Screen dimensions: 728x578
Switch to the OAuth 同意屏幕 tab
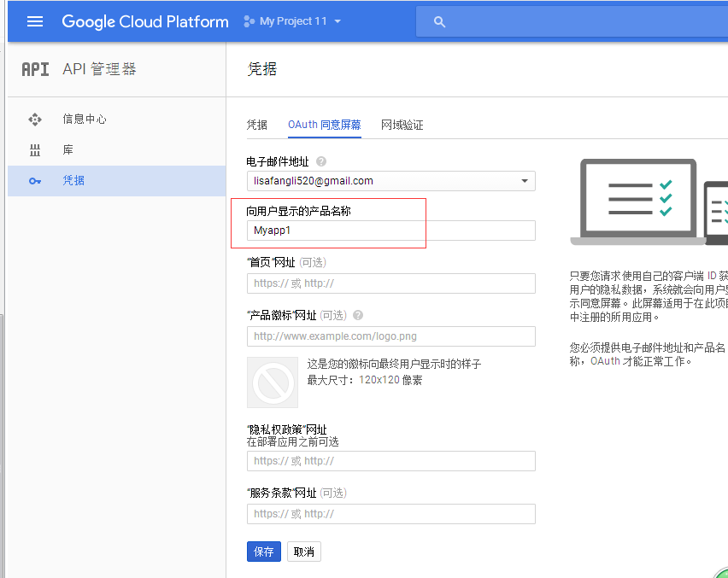click(325, 125)
